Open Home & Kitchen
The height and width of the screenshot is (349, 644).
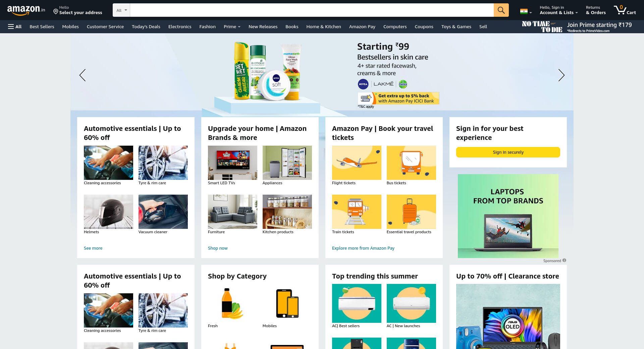[324, 27]
